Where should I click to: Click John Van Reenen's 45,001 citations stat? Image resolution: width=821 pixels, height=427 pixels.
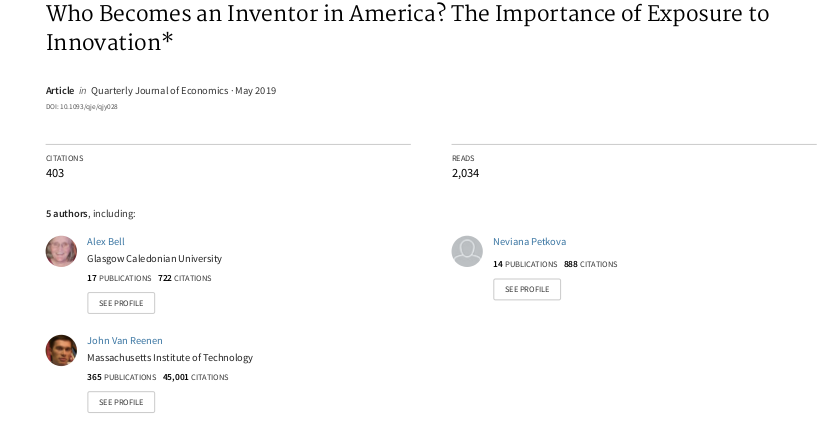(195, 377)
